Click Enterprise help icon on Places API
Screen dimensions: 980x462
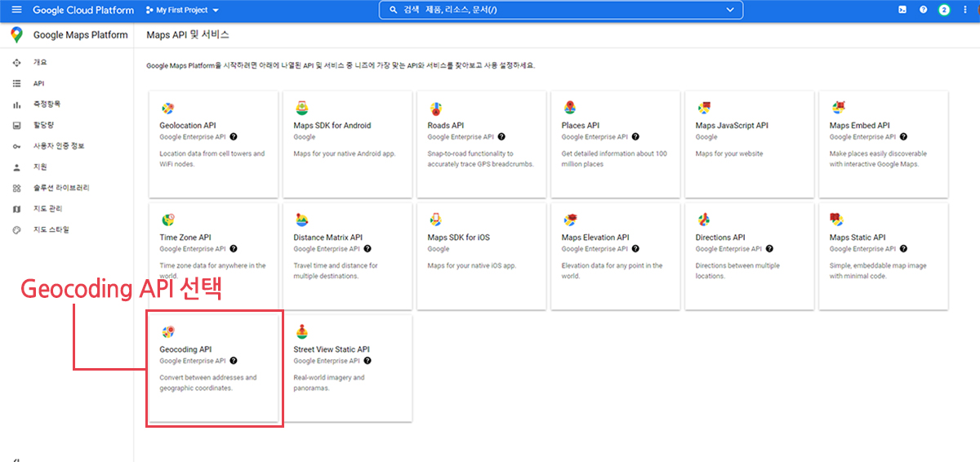pyautogui.click(x=635, y=137)
